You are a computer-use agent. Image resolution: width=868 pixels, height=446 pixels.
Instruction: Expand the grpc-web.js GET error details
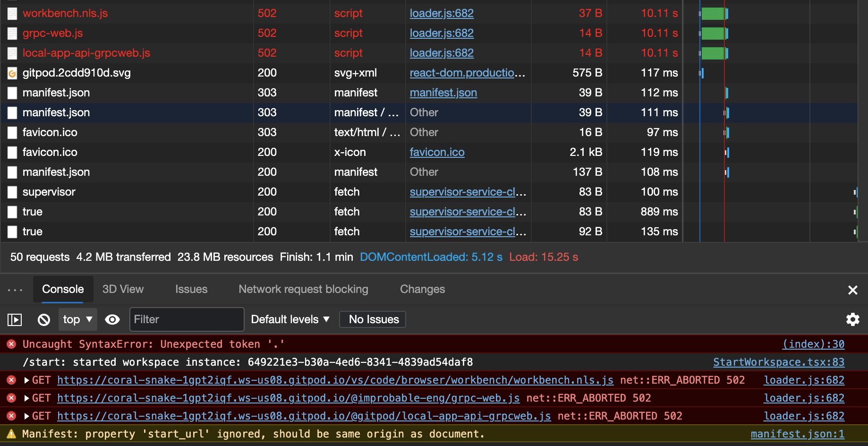point(27,398)
